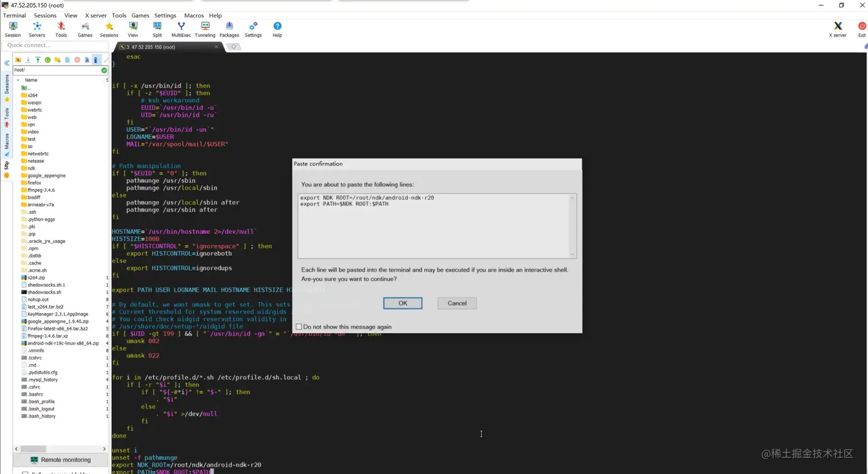
Task: Click the /root/ path field
Action: (x=57, y=70)
